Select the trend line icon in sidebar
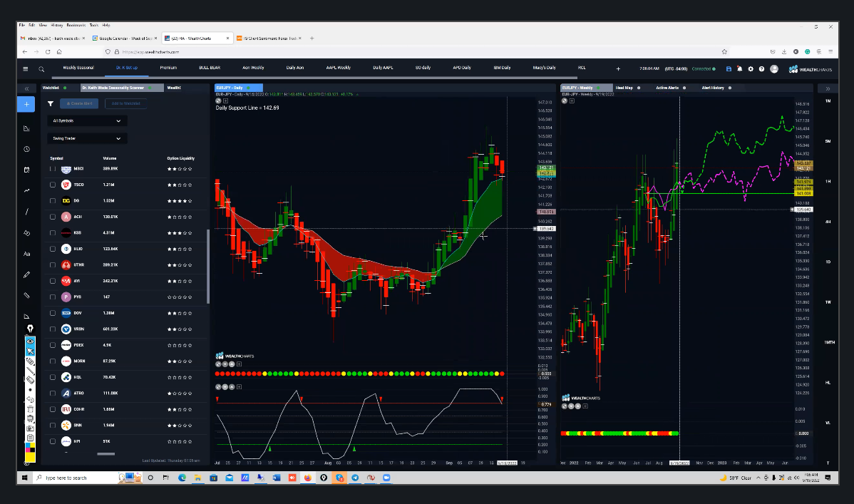This screenshot has width=854, height=504. point(26,191)
